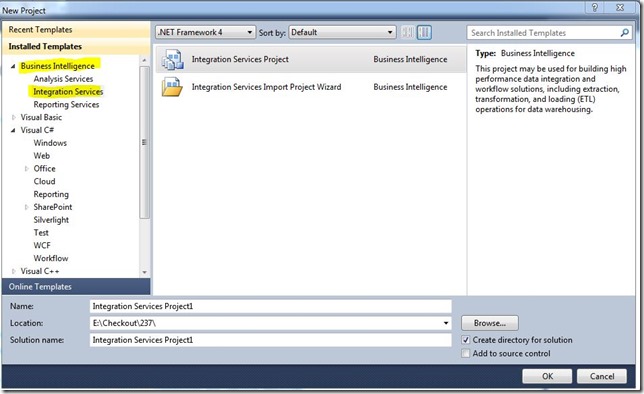Select Analysis Services in the tree
Viewport: 644px width, 394px height.
pyautogui.click(x=63, y=79)
